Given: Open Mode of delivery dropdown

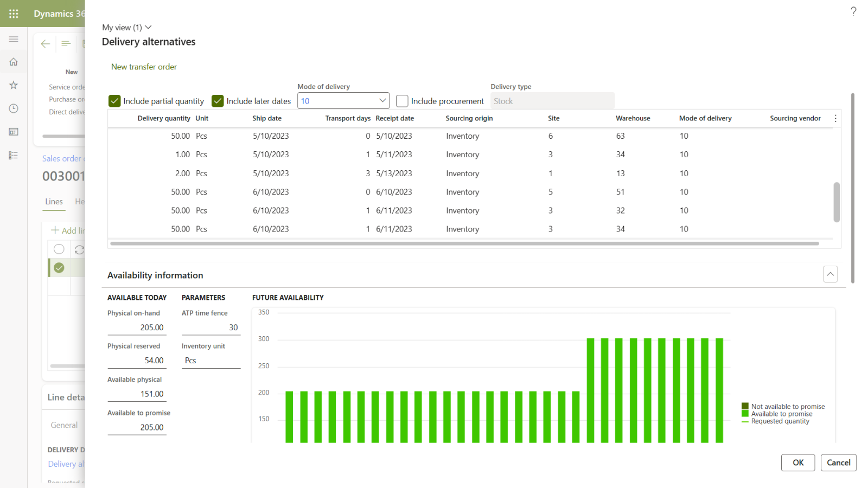Looking at the screenshot, I should pyautogui.click(x=382, y=101).
